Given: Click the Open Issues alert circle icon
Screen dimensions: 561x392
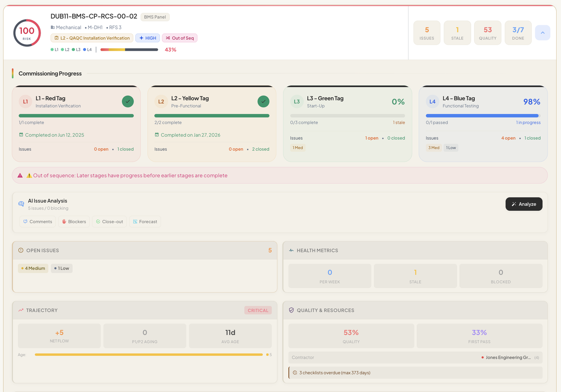Looking at the screenshot, I should pos(21,251).
